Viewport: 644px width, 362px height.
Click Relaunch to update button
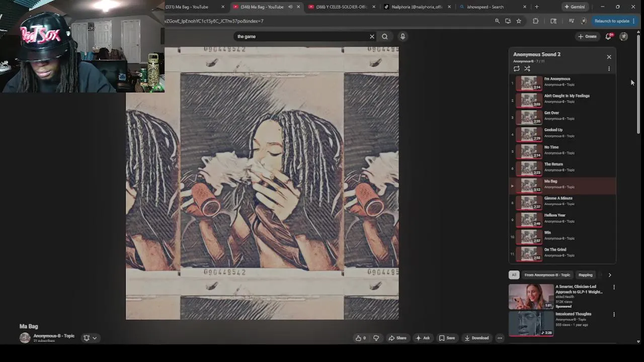615,21
